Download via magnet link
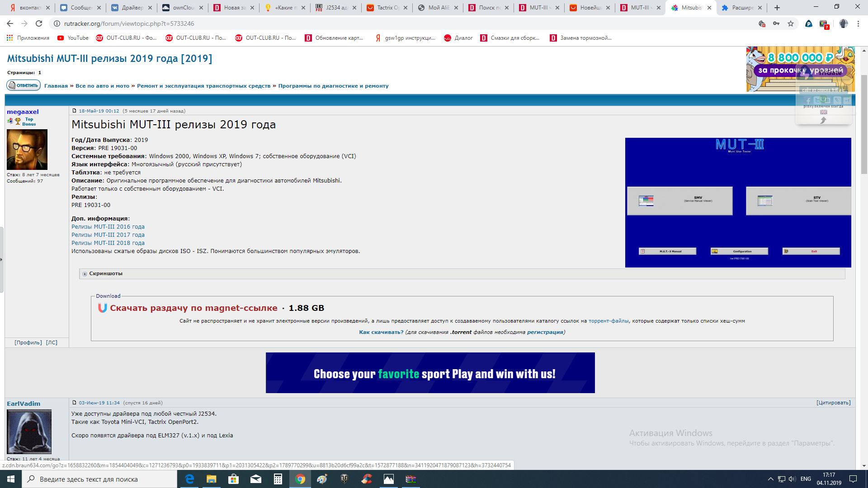Image resolution: width=868 pixels, height=488 pixels. pyautogui.click(x=193, y=308)
